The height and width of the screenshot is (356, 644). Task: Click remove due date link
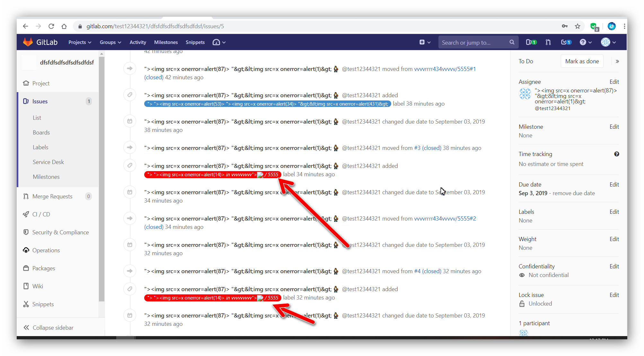[x=573, y=193]
